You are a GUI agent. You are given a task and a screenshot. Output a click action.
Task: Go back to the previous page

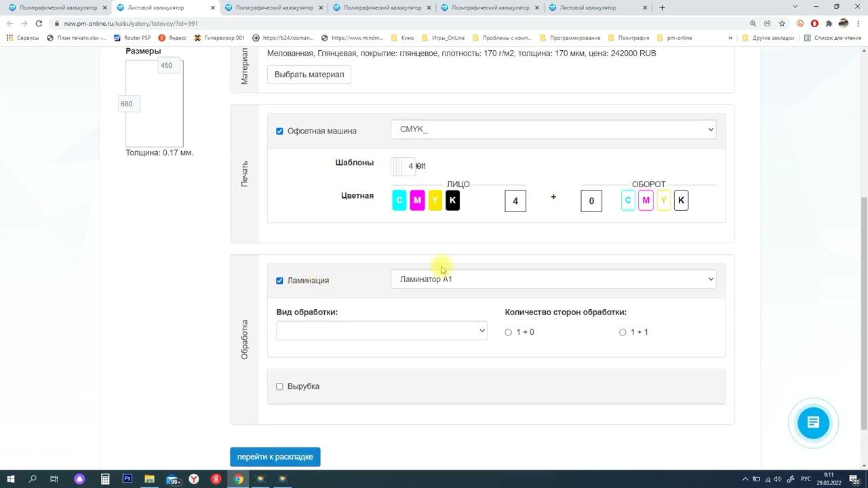[x=9, y=23]
